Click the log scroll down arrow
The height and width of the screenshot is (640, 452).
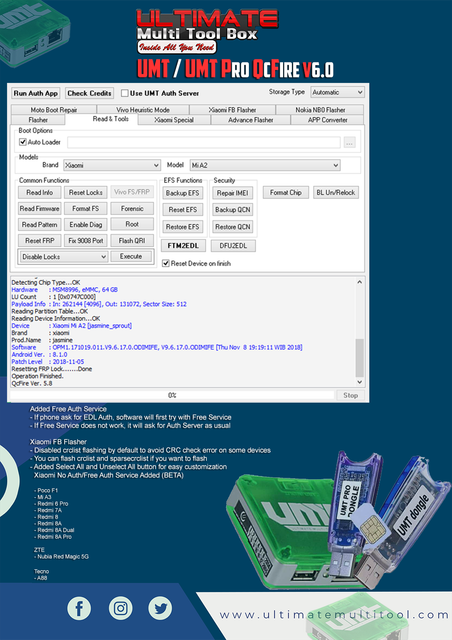pos(359,382)
